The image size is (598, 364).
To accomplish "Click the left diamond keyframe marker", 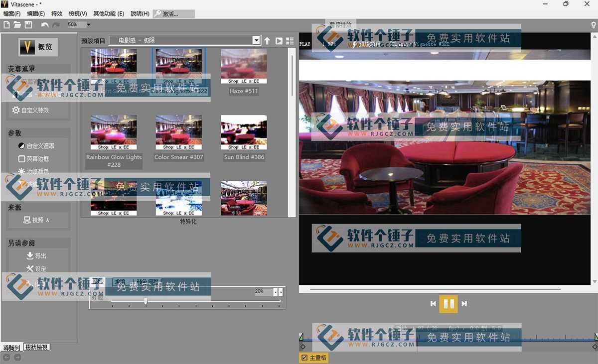I will tap(302, 347).
